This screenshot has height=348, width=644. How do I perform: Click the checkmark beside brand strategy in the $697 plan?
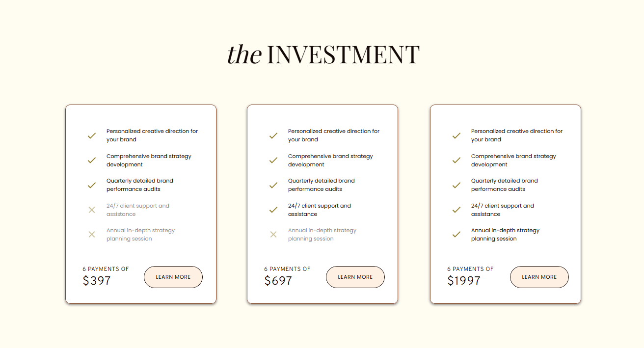273,161
